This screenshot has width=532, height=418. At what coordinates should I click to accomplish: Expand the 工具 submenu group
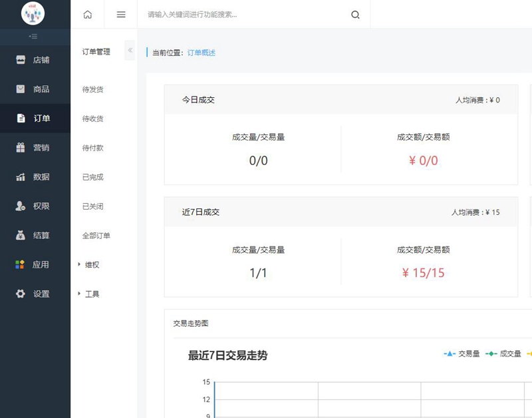88,294
